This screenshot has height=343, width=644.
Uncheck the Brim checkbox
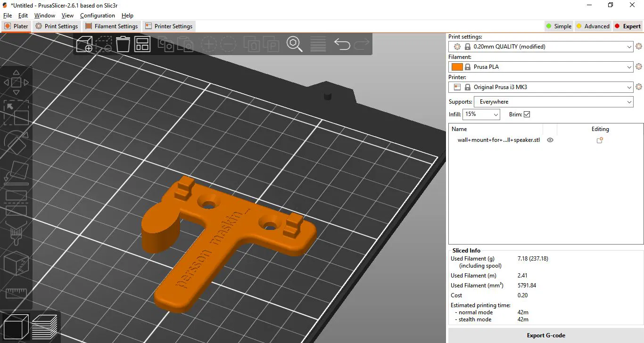coord(527,114)
